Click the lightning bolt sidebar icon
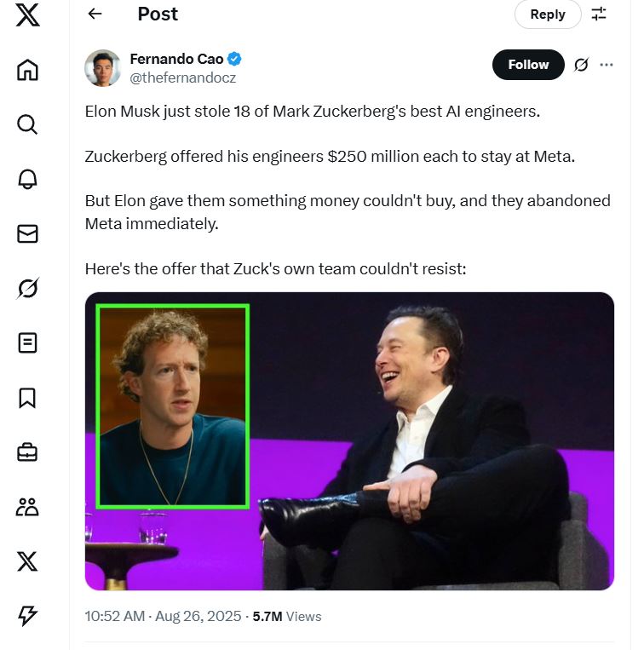The image size is (644, 650). point(27,616)
